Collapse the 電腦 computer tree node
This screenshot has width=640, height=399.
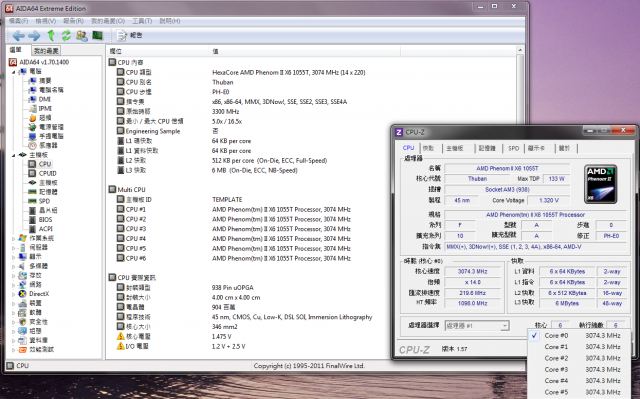pos(13,72)
